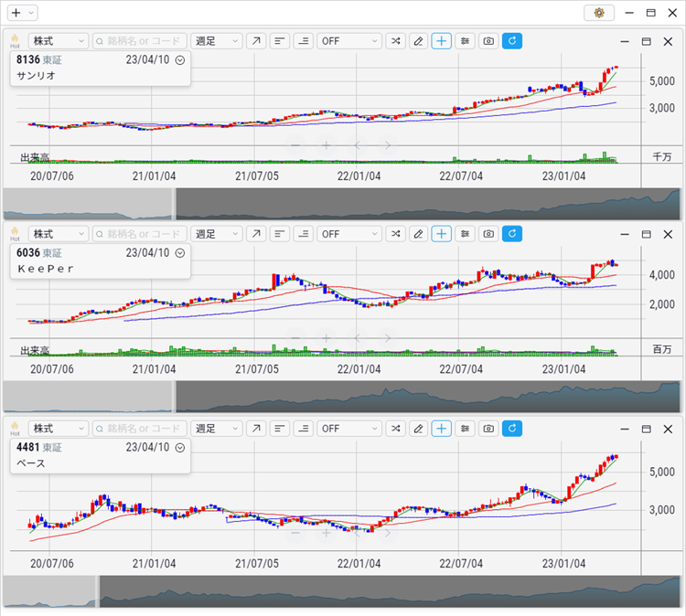Expand the 8136 サンリオ info card chevron
Screen dimensions: 686x616
[180, 60]
